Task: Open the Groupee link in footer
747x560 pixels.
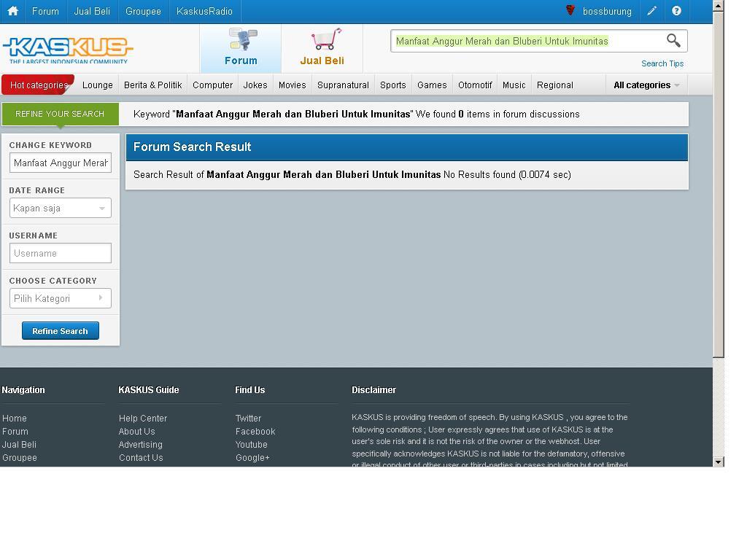Action: (x=20, y=458)
